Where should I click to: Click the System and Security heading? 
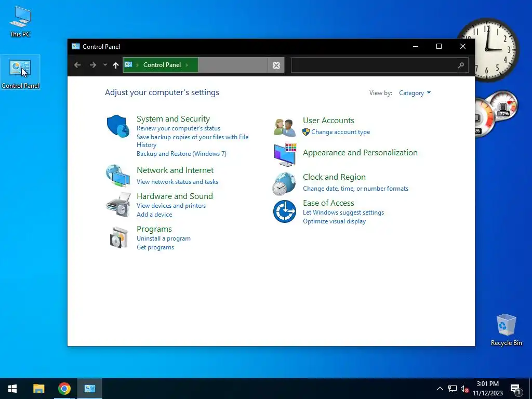point(173,119)
